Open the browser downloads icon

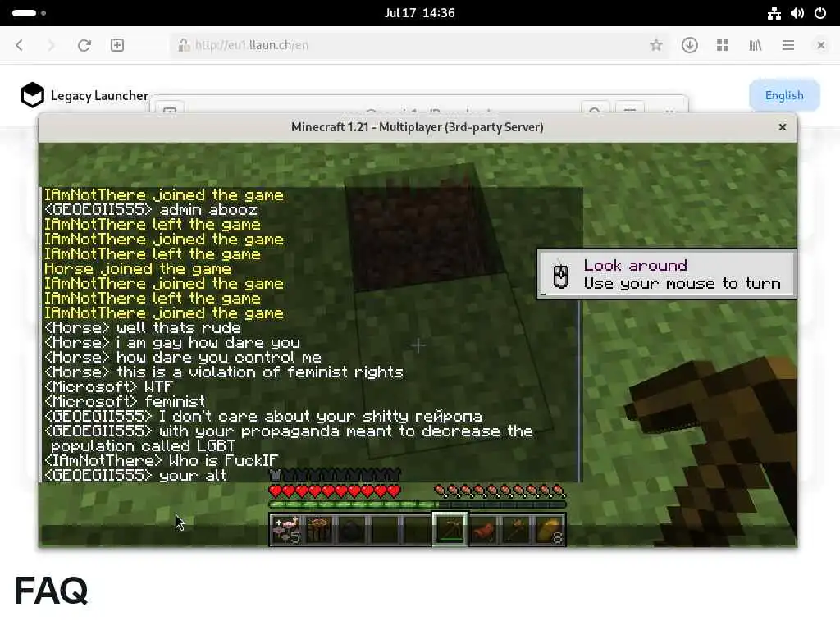[689, 45]
